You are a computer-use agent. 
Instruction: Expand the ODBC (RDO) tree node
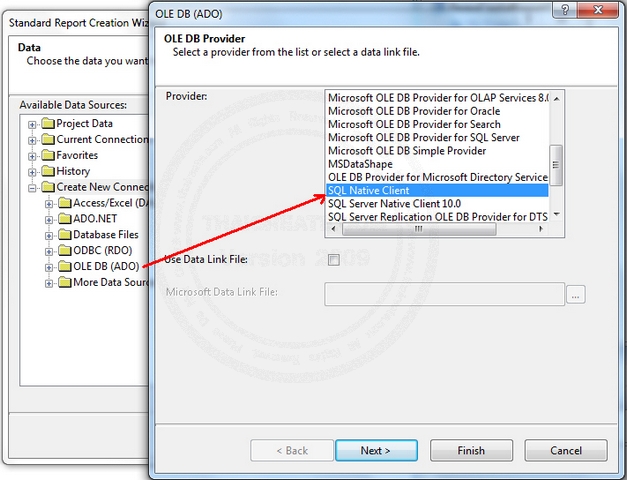pos(49,252)
